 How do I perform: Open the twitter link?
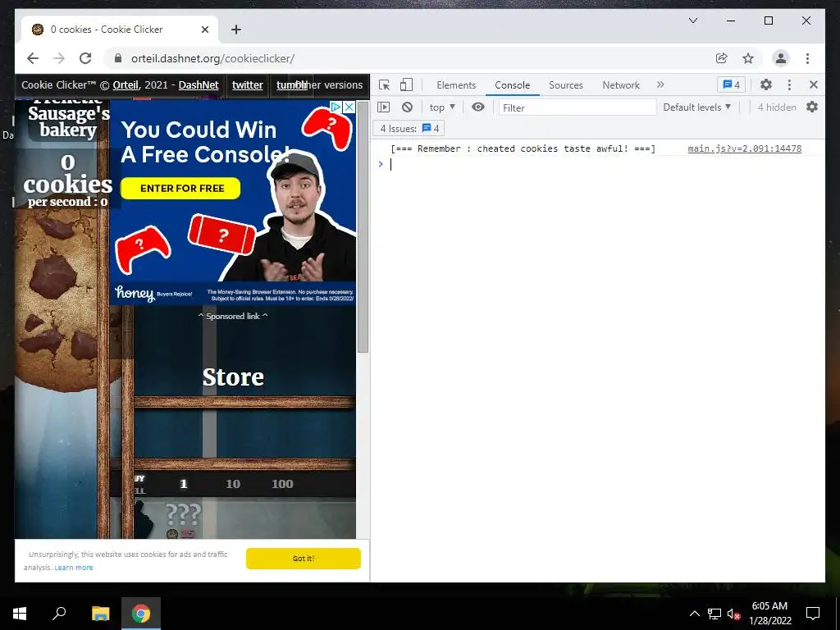pos(248,84)
